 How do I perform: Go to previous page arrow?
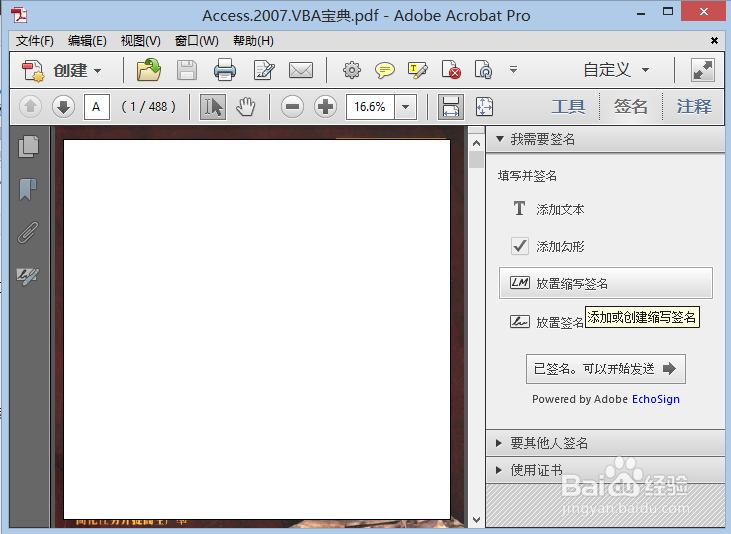tap(31, 107)
